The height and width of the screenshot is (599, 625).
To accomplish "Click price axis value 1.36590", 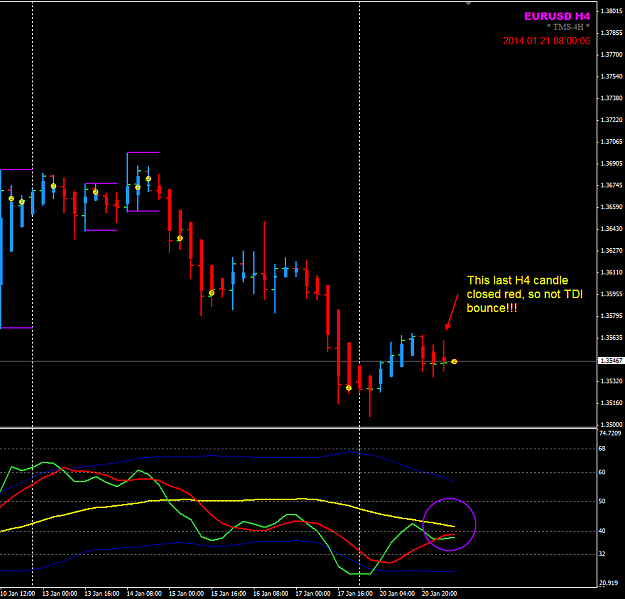I will pos(611,207).
